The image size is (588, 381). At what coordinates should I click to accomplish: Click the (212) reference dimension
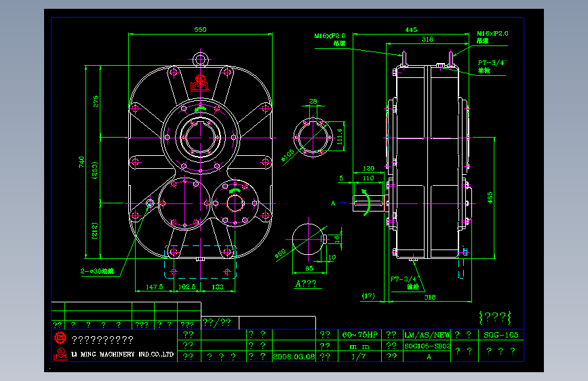[94, 230]
